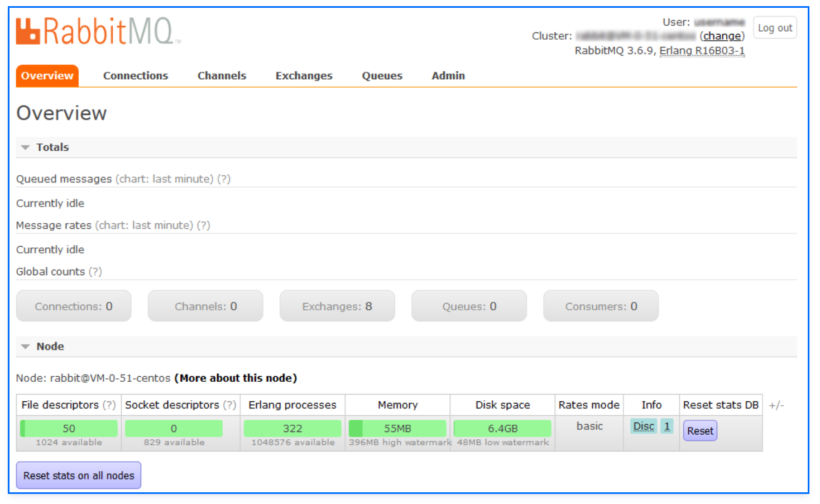Show help for Message rates
The image size is (820, 504).
[204, 225]
